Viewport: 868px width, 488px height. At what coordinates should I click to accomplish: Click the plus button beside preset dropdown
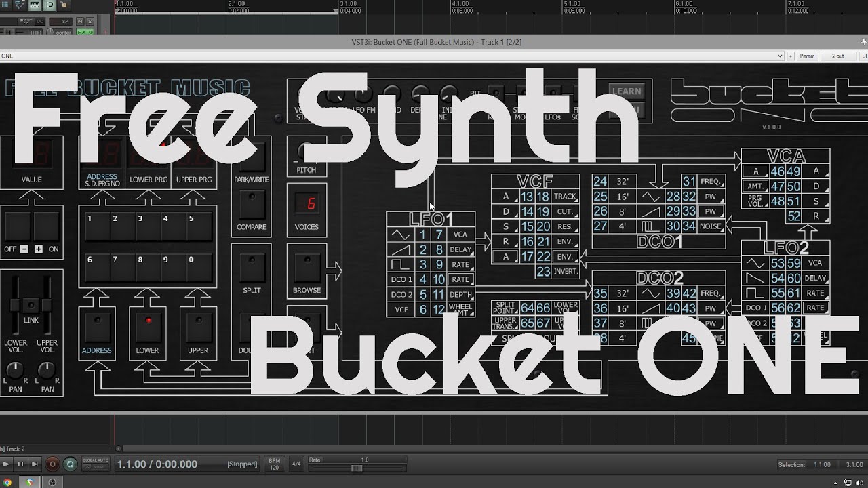[x=790, y=56]
